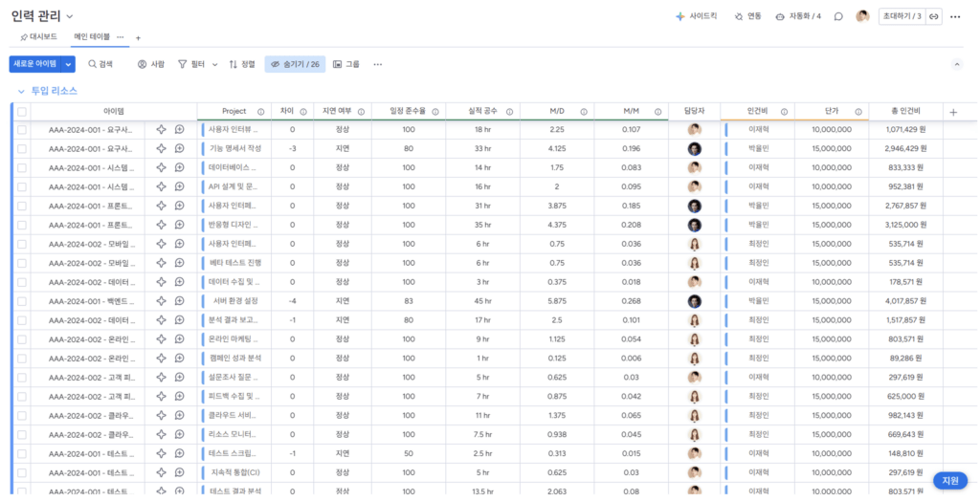Click the 새로운 아이템 button
The width and height of the screenshot is (980, 501).
(x=33, y=64)
